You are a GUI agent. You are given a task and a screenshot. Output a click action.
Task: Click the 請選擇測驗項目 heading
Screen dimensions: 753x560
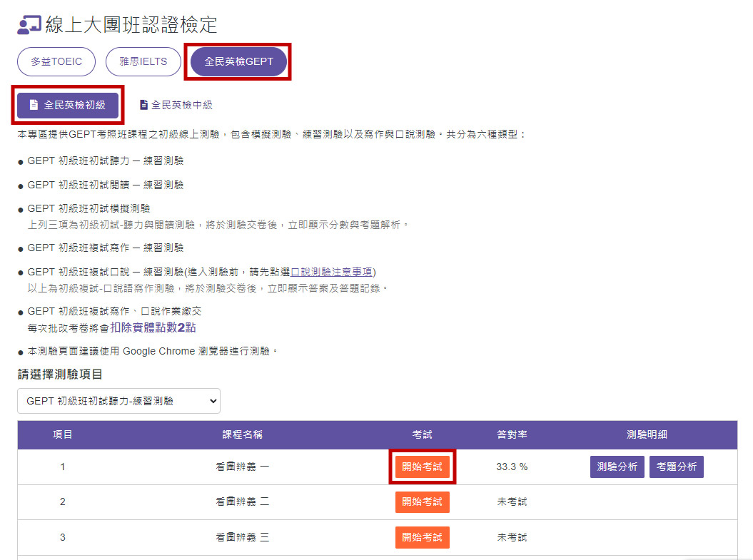[x=60, y=375]
